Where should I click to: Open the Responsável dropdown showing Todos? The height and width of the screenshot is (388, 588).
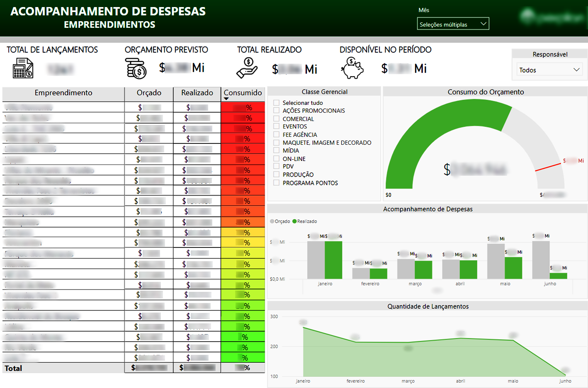[549, 70]
